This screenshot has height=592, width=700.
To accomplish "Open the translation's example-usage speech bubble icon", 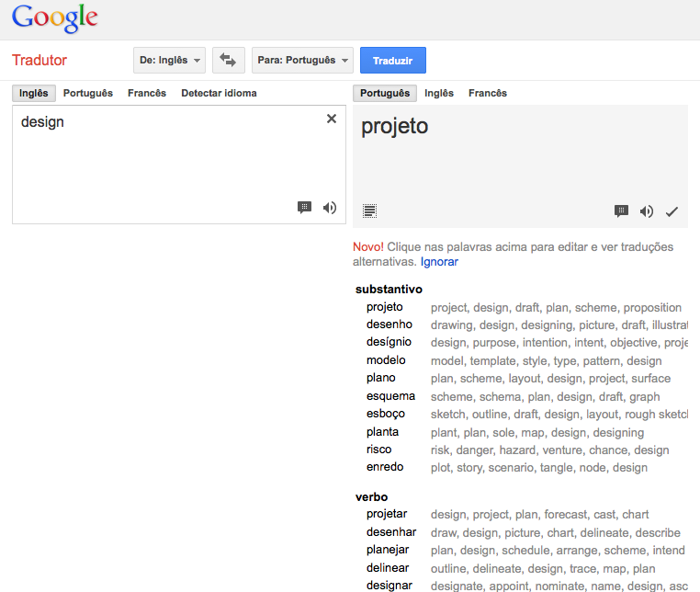I will 621,211.
